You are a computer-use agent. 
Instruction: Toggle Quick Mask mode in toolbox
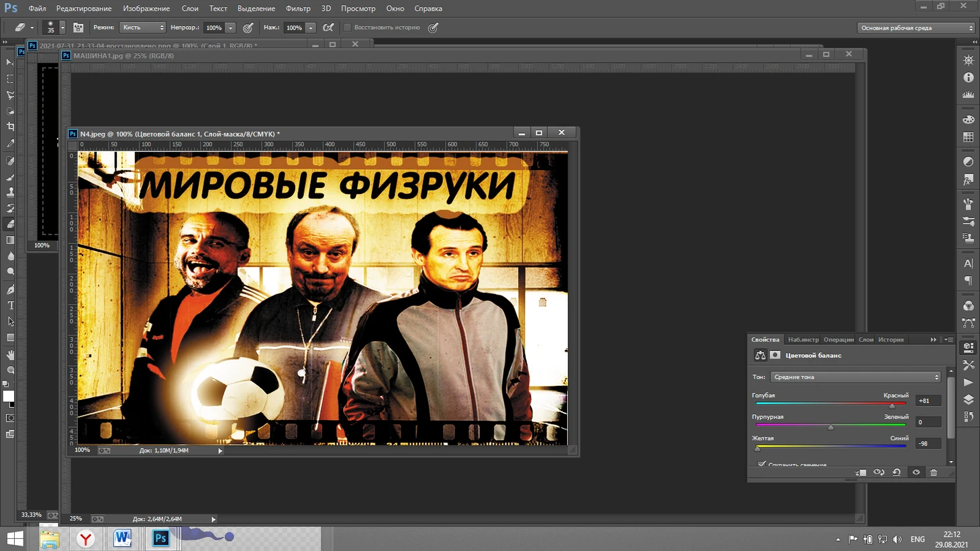[10, 418]
